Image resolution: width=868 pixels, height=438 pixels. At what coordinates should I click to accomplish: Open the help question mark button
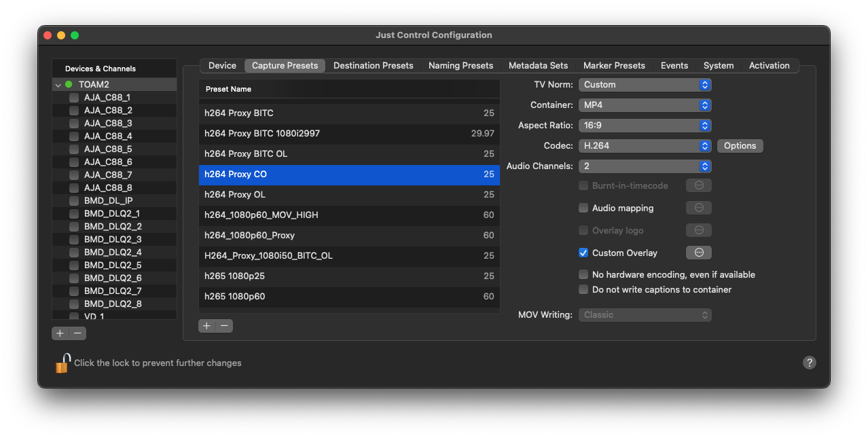tap(809, 363)
